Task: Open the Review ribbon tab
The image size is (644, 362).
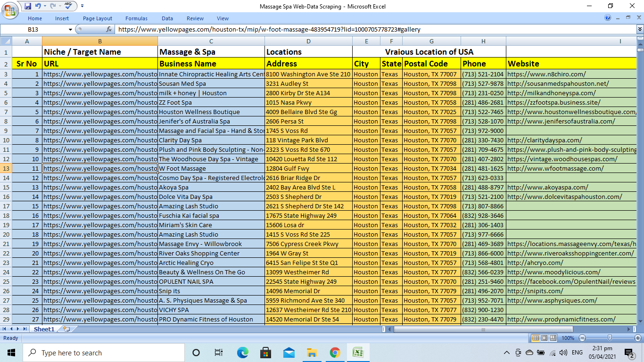Action: click(x=195, y=18)
